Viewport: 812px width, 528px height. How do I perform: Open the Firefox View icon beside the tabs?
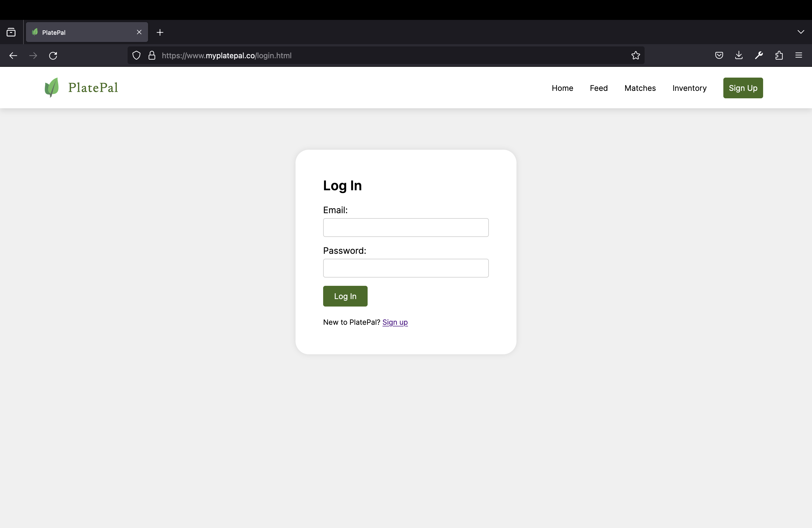(x=11, y=32)
